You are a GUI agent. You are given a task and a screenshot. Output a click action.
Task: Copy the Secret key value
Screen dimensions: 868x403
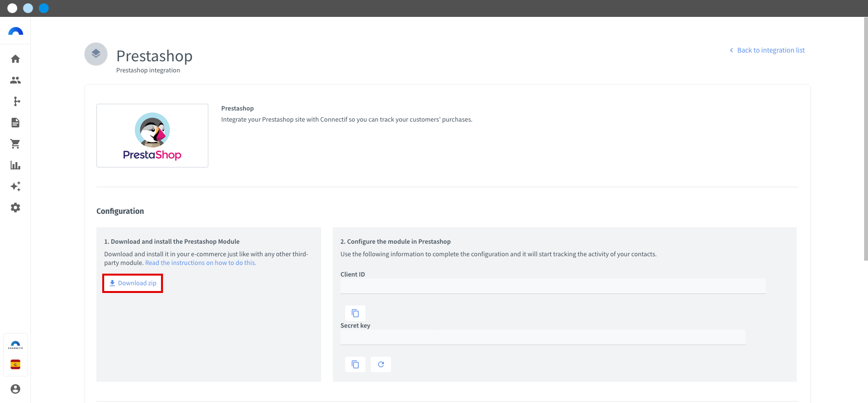coord(355,364)
